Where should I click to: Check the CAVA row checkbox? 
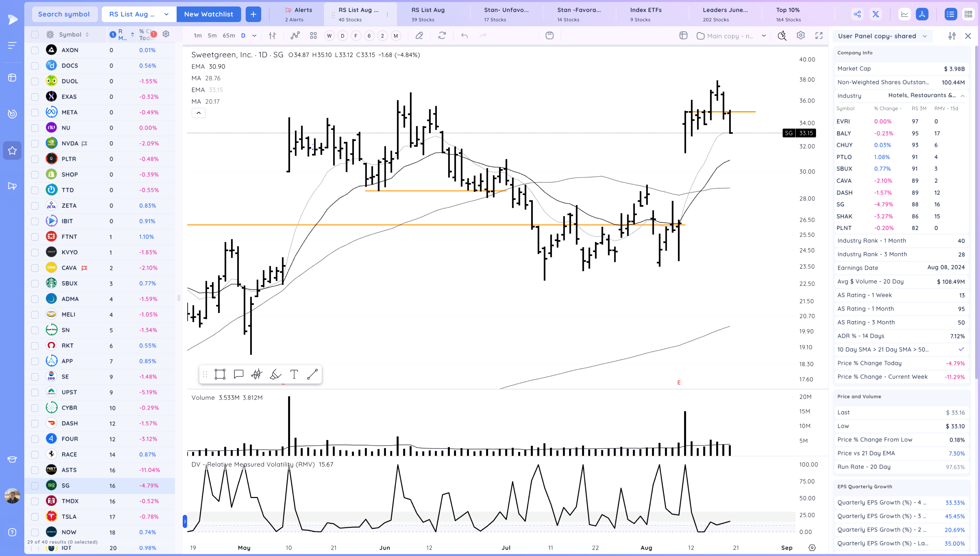35,268
